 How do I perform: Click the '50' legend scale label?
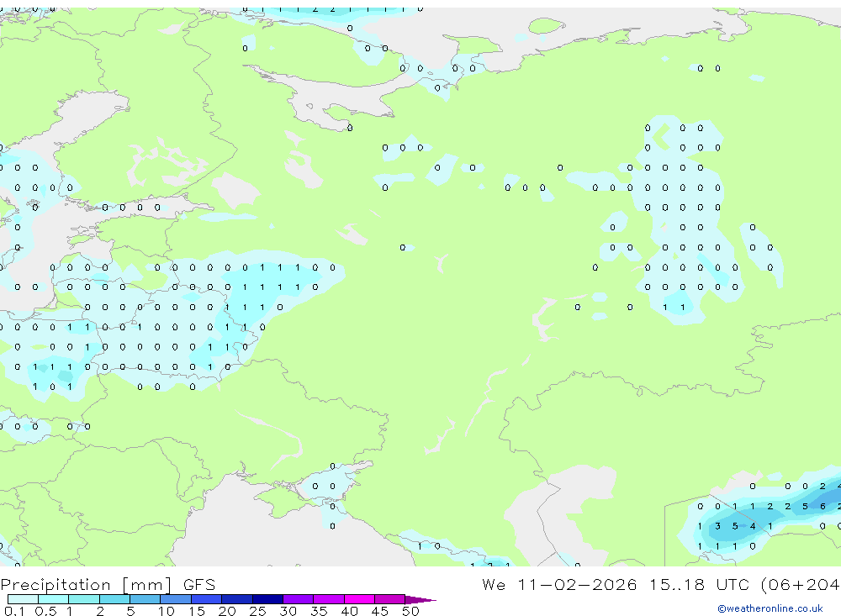410,611
